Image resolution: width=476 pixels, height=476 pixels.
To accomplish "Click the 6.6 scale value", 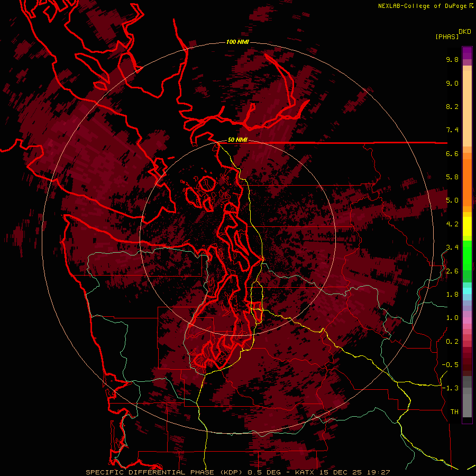I will [x=452, y=153].
